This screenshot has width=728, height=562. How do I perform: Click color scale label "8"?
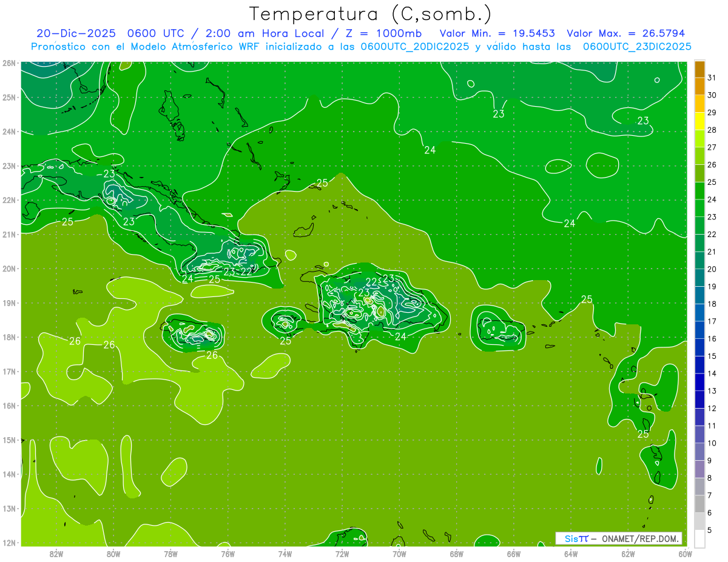coord(709,478)
